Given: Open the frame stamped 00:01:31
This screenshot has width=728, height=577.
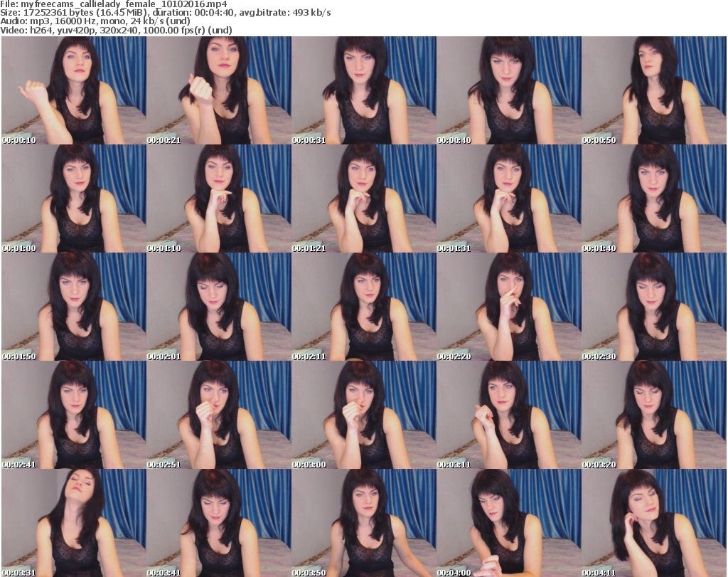Looking at the screenshot, I should pyautogui.click(x=509, y=198).
